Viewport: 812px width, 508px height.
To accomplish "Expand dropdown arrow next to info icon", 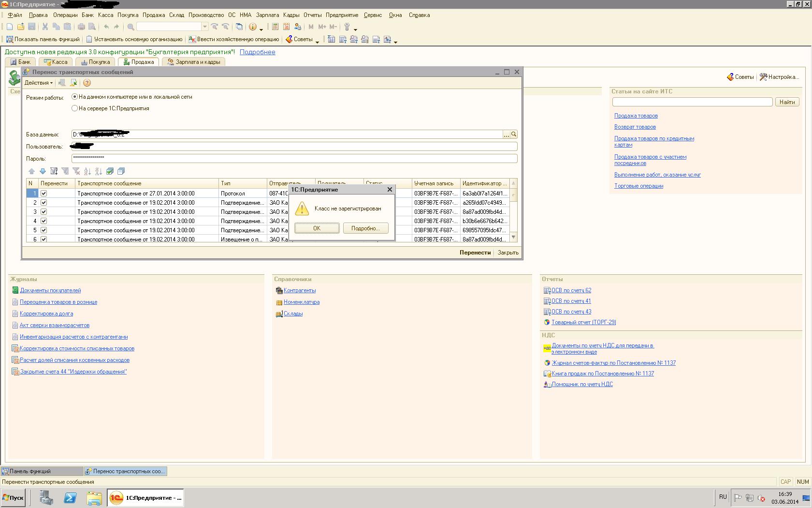I will click(x=261, y=29).
